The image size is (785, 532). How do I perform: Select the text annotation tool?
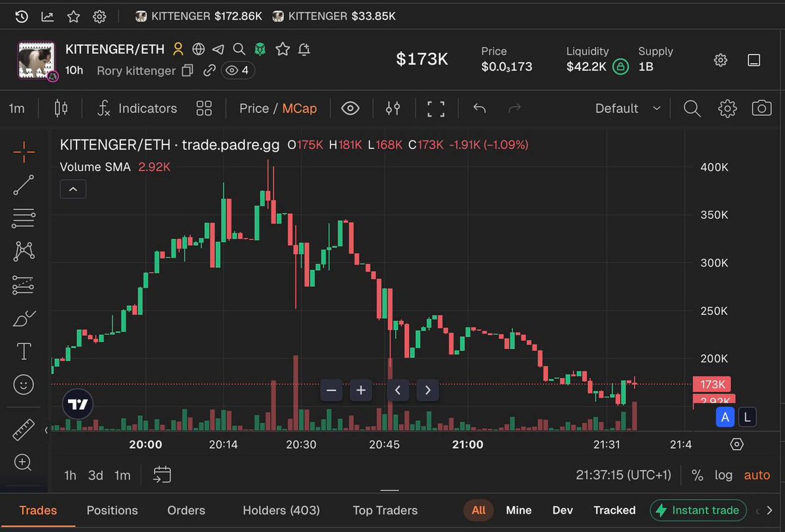pos(24,352)
